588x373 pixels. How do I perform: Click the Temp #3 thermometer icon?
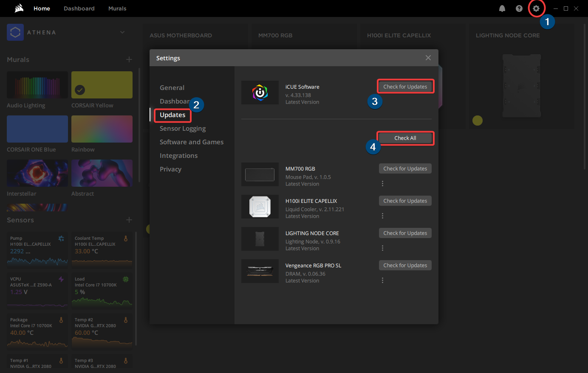pyautogui.click(x=126, y=361)
